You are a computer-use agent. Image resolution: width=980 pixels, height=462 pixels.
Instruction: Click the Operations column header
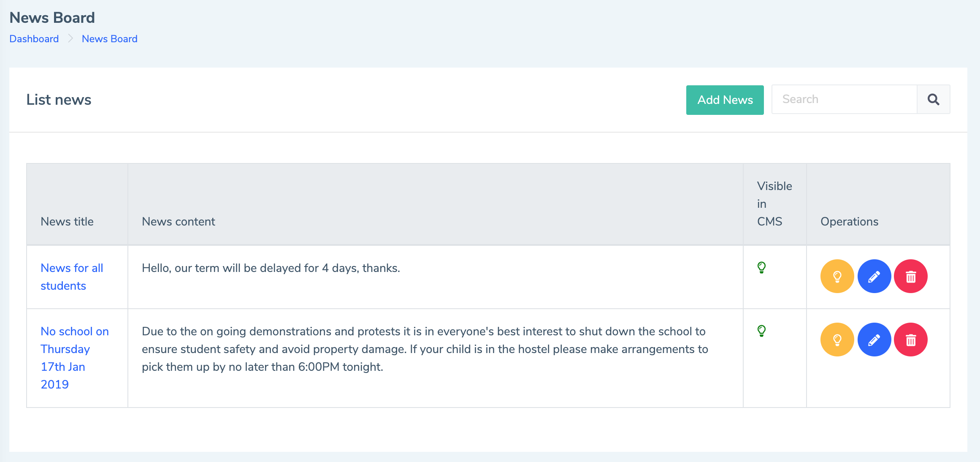pos(849,222)
